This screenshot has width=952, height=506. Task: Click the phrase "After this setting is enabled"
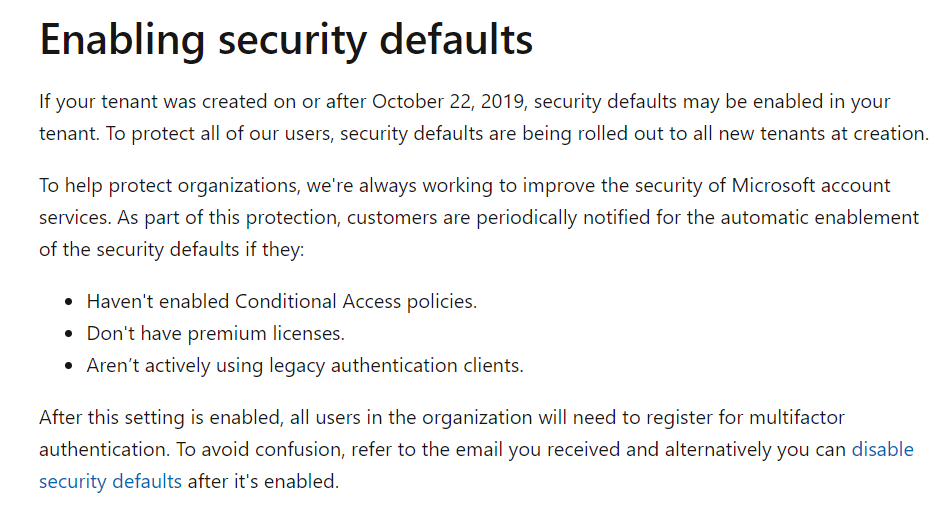tap(162, 417)
